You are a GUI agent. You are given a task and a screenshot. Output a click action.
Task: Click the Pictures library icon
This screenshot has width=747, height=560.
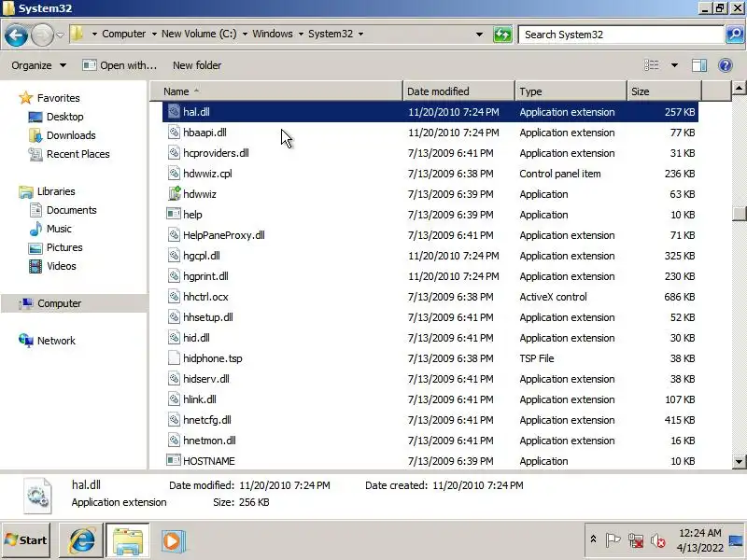[x=35, y=247]
